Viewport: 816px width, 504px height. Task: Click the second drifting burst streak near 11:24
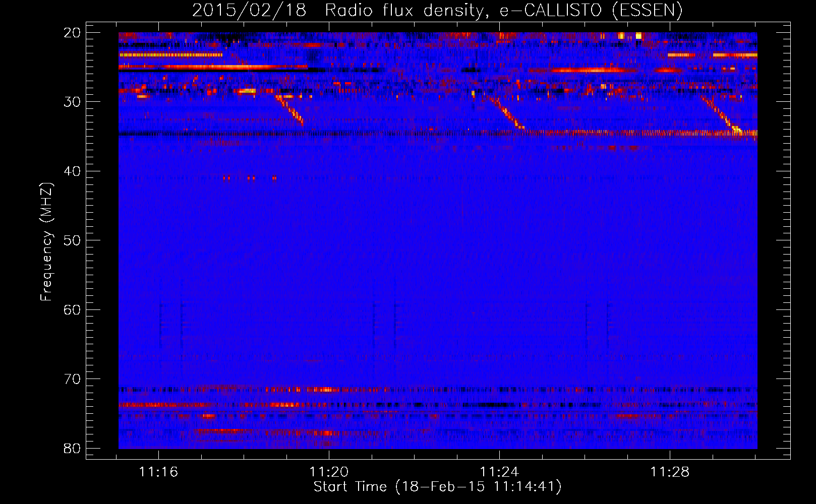[508, 113]
